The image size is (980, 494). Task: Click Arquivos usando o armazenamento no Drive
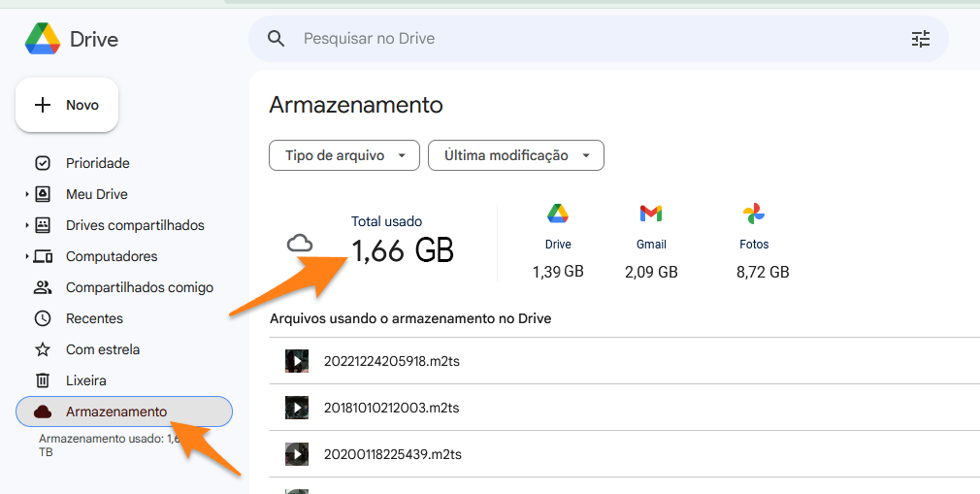coord(410,319)
